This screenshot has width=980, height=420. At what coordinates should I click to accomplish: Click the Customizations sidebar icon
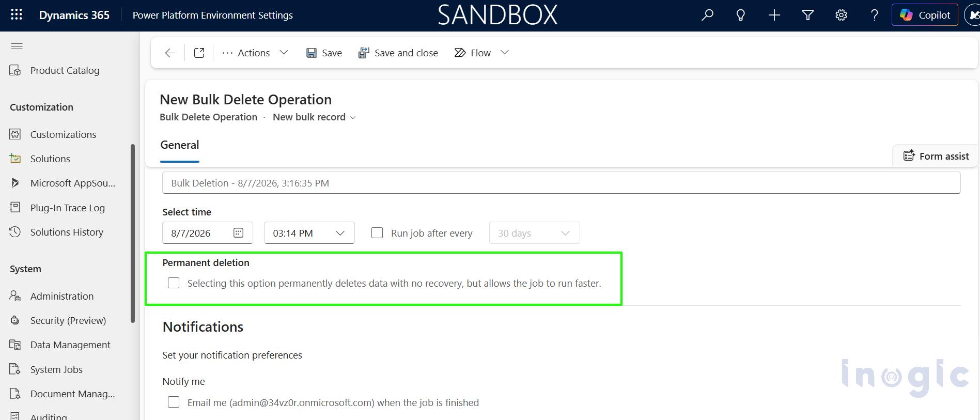coord(15,134)
